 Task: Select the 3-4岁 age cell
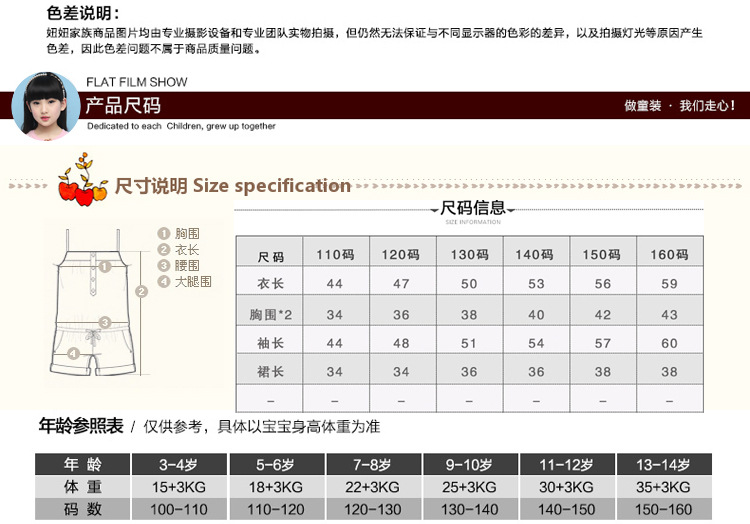tap(179, 464)
